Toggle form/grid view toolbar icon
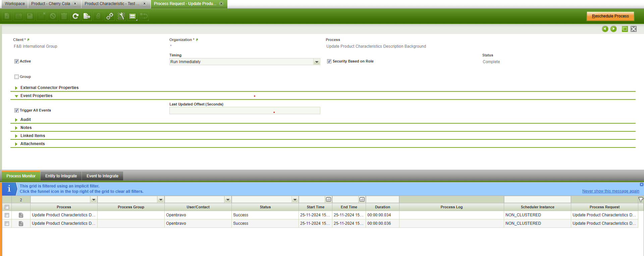The width and height of the screenshot is (644, 256). point(132,16)
